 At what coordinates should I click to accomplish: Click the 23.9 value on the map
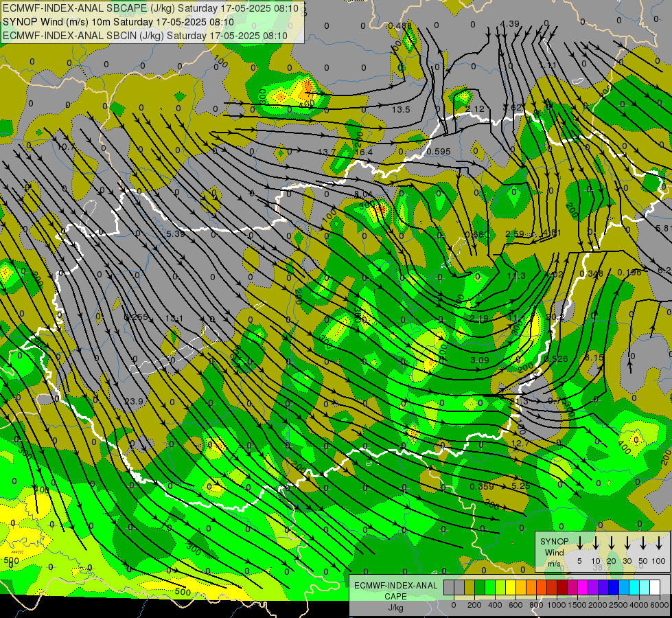(134, 402)
